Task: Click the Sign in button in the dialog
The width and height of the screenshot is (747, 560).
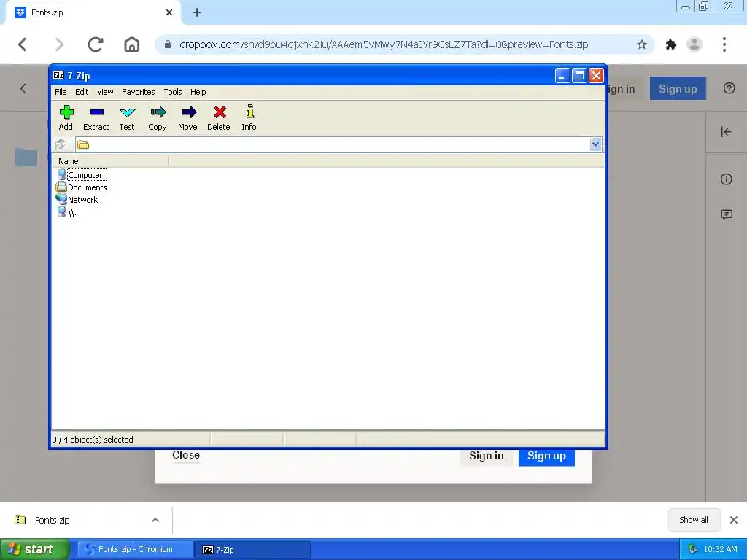Action: click(486, 456)
